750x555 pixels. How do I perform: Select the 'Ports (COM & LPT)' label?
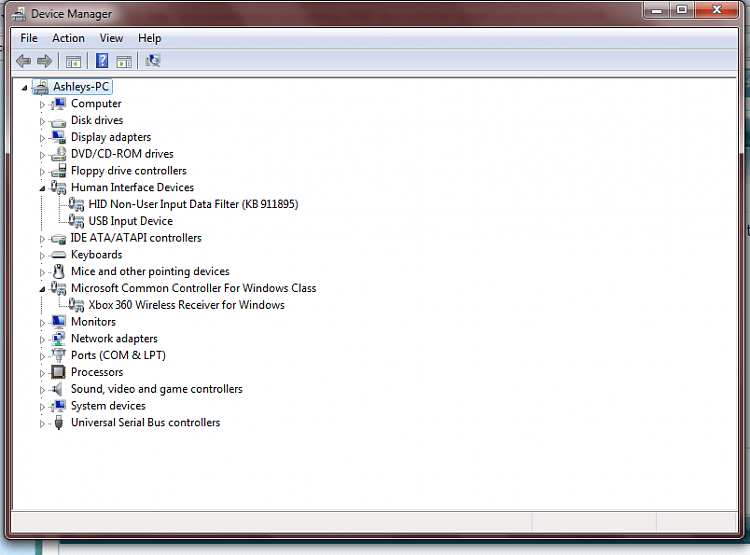coord(118,355)
